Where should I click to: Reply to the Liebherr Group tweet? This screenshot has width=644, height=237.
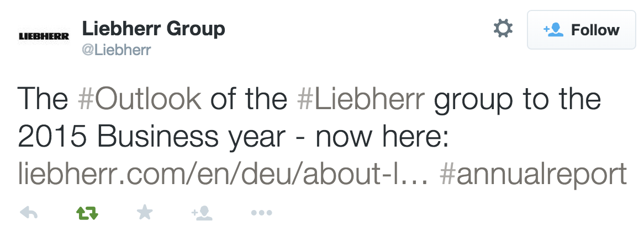tap(28, 213)
